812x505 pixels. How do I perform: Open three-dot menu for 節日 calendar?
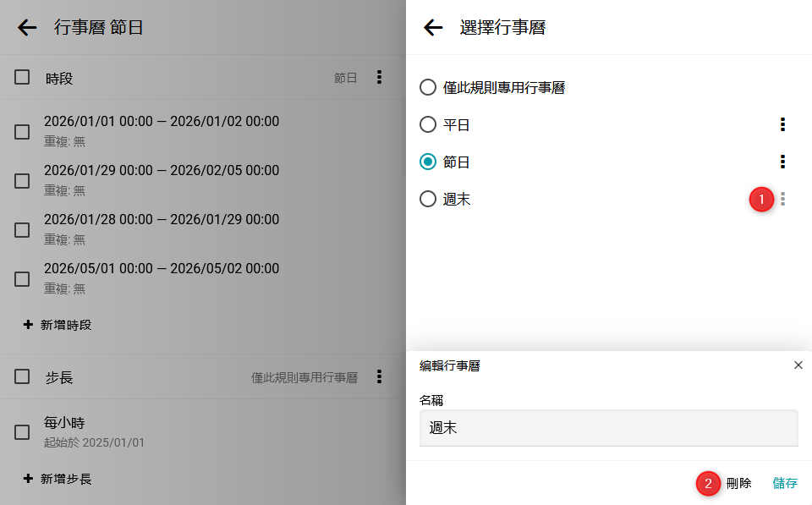click(x=782, y=162)
